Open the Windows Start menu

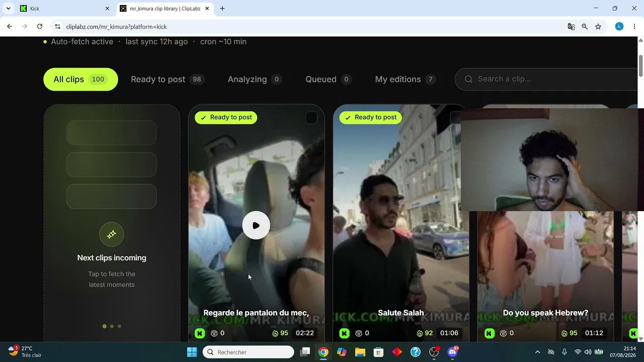(x=192, y=352)
